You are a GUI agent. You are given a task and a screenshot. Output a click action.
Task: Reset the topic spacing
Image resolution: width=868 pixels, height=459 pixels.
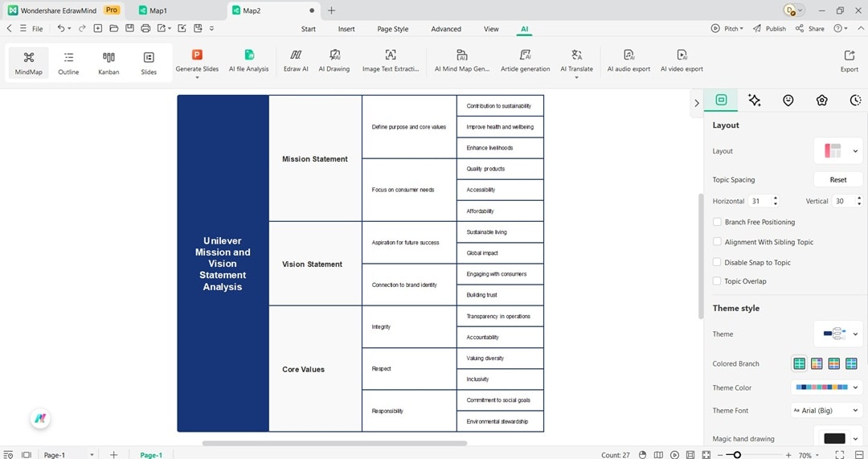(x=838, y=179)
